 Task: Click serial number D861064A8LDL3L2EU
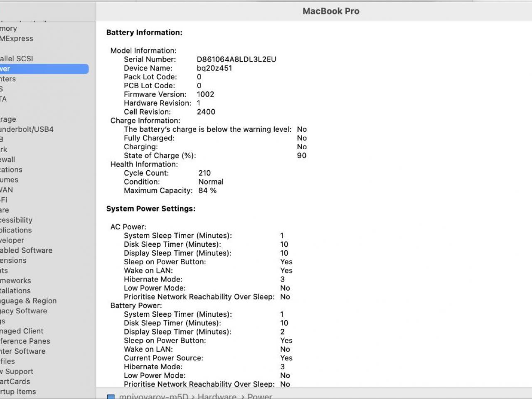[x=236, y=59]
